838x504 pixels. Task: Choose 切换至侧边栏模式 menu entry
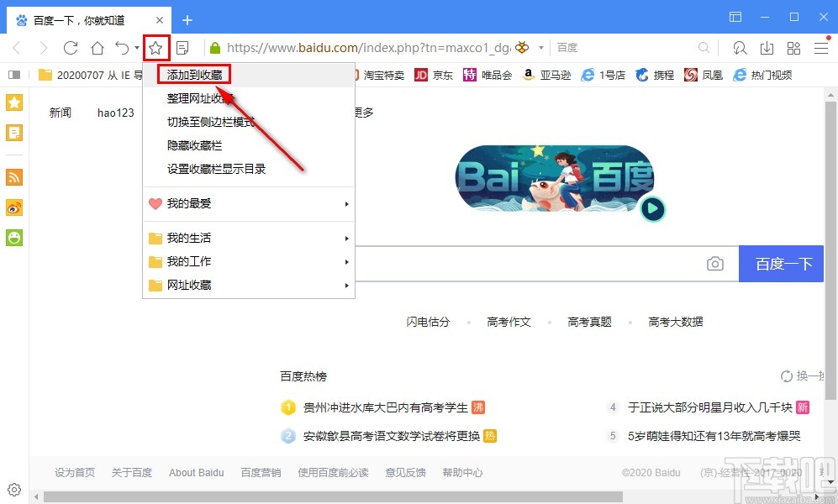tap(249, 122)
